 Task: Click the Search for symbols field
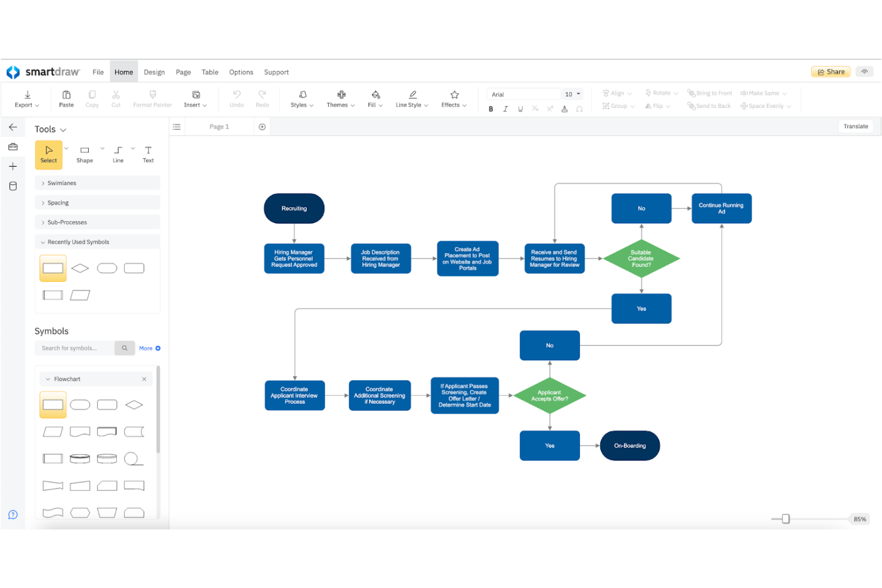(x=75, y=348)
